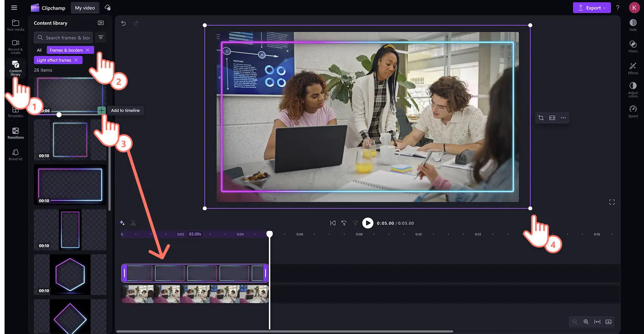Select the square neon frame thumbnail

(x=70, y=140)
